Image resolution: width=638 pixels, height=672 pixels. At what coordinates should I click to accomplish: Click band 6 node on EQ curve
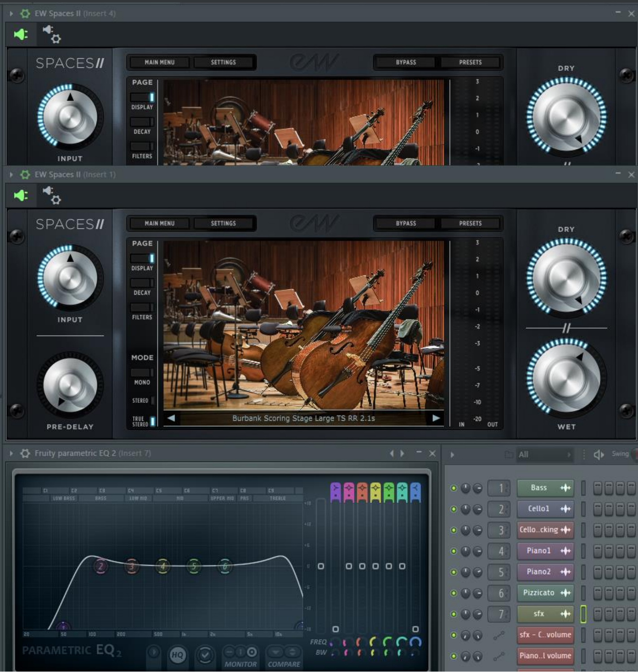point(225,566)
